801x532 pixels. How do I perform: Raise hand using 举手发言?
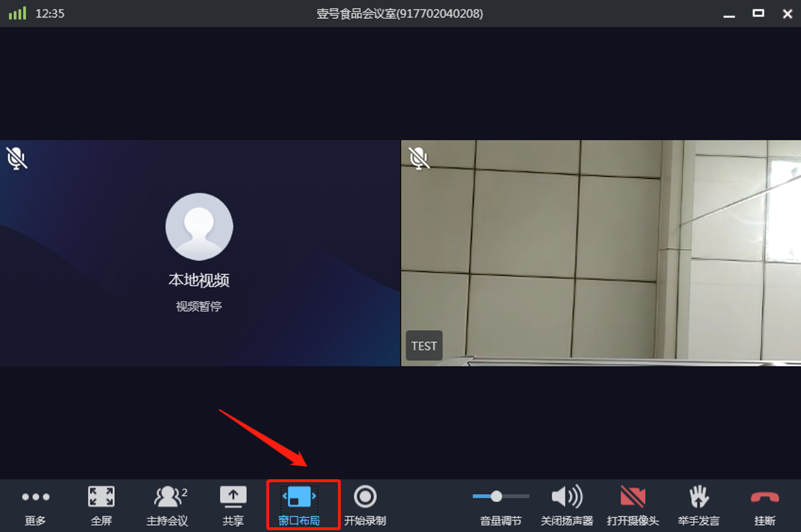[699, 504]
